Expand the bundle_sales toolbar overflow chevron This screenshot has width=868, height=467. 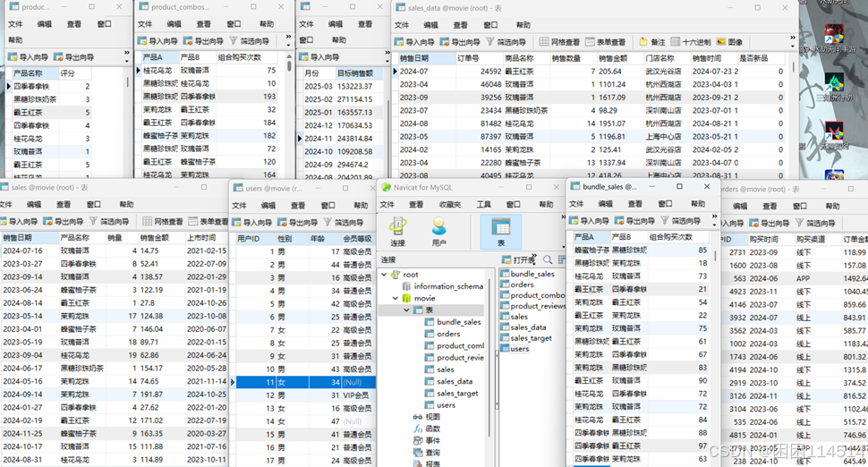(714, 217)
